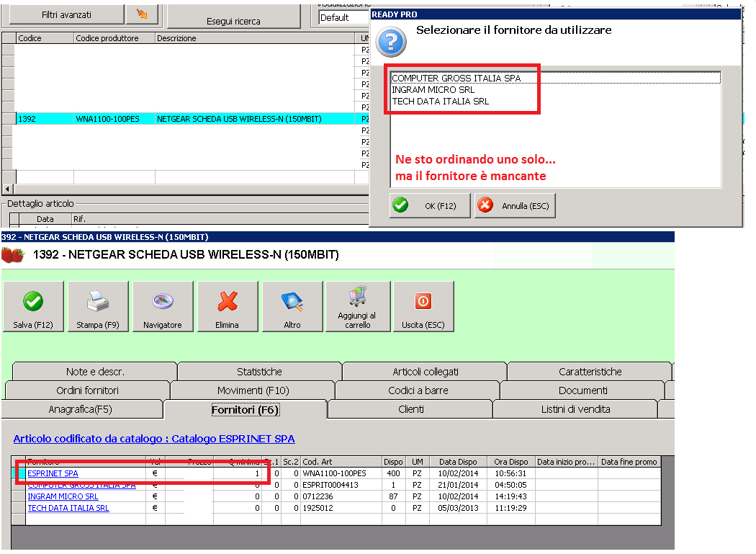The width and height of the screenshot is (756, 554).
Task: Click Dispo value 400 for ESPRINET
Action: point(393,473)
